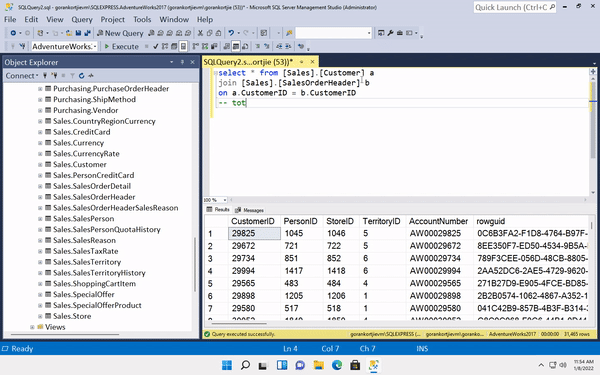Select cell AW00029994 in results grid
Image resolution: width=600 pixels, height=375 pixels.
pos(440,271)
